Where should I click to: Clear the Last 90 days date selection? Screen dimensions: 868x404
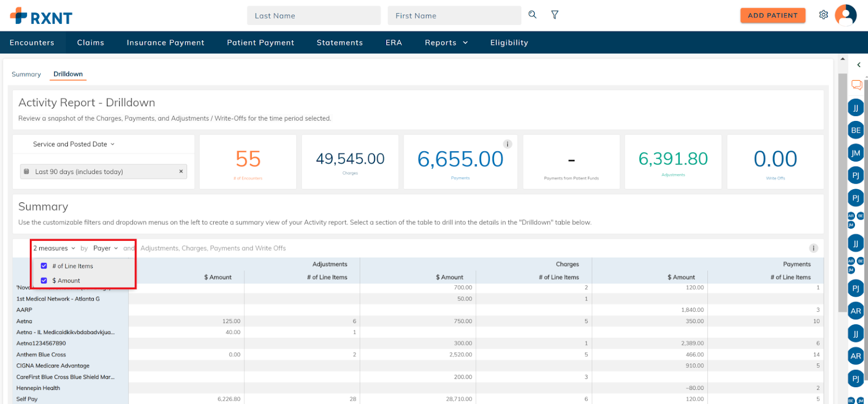tap(181, 171)
